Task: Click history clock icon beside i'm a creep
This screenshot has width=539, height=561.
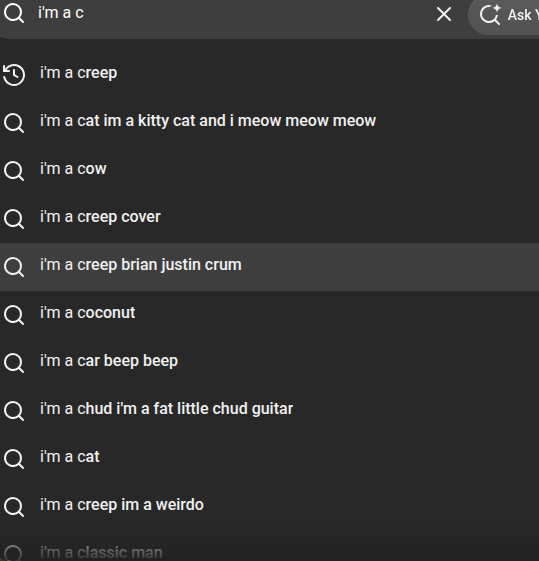Action: (14, 74)
